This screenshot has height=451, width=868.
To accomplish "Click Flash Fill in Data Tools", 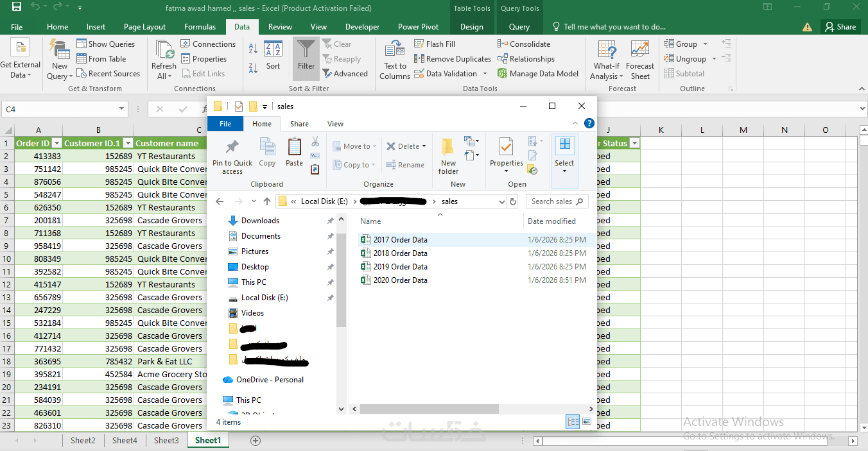I will pos(435,44).
